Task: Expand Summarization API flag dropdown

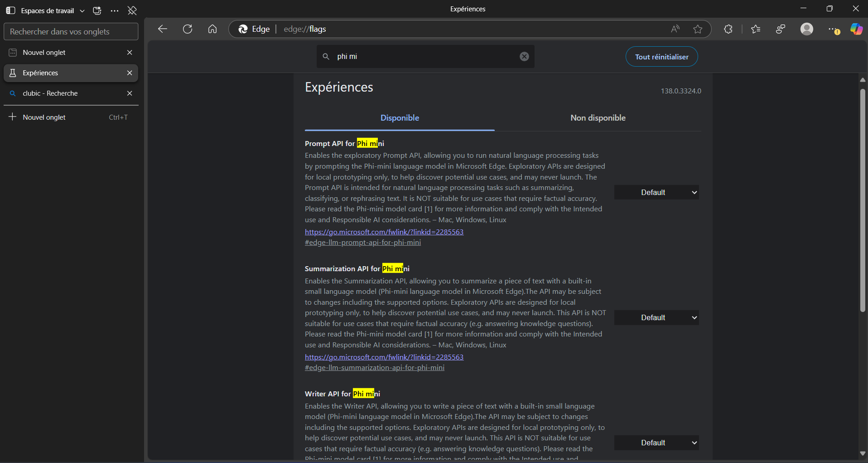Action: 656,317
